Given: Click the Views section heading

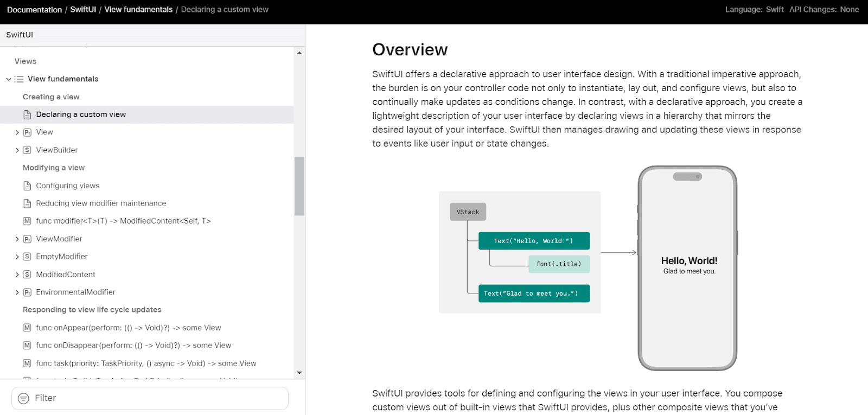Looking at the screenshot, I should coord(25,61).
